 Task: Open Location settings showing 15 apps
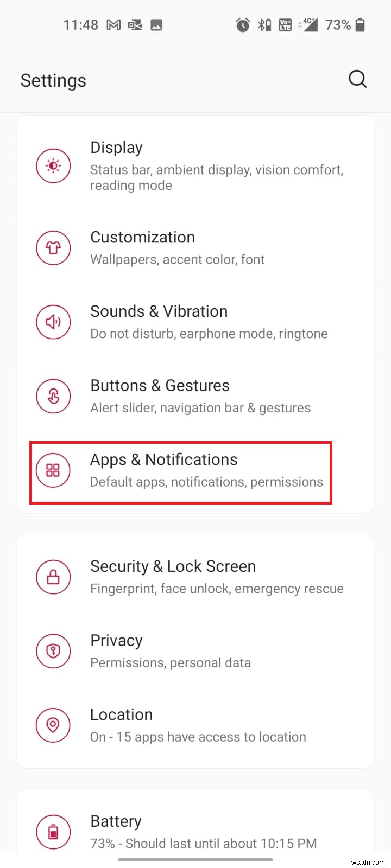pos(190,725)
